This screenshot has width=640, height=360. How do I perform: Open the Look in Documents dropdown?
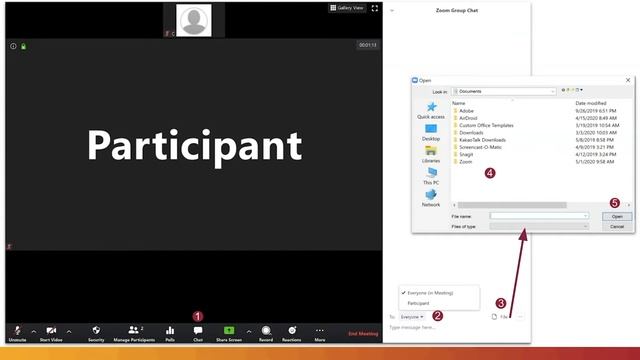(x=504, y=91)
